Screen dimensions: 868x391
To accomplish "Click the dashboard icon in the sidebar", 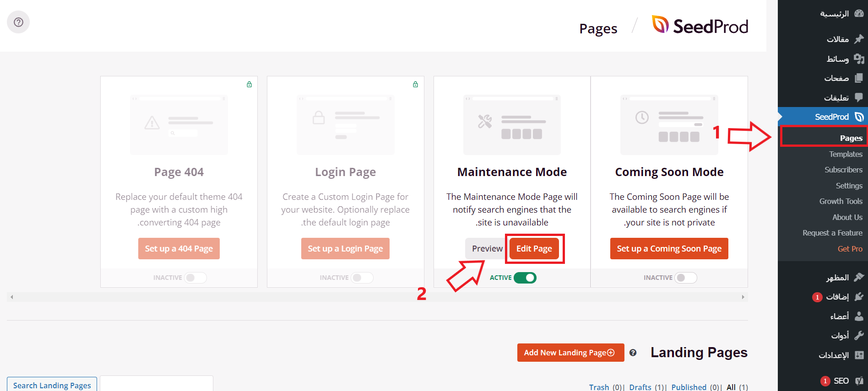I will [859, 14].
